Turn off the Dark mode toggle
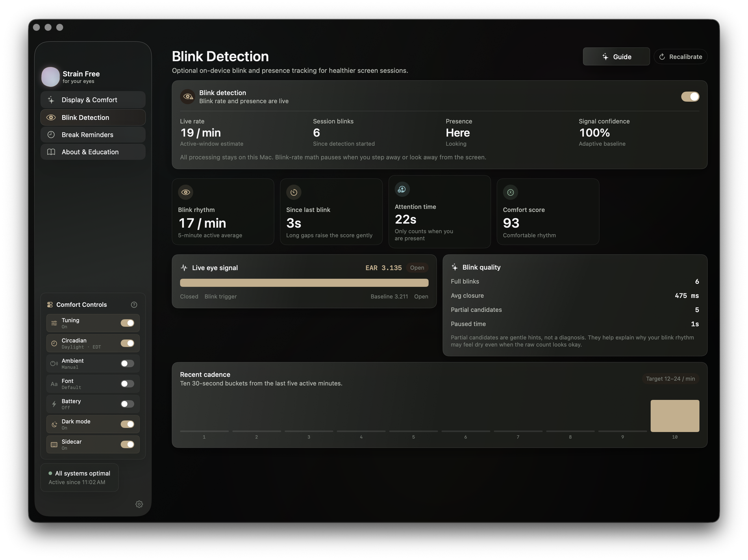The image size is (748, 560). coord(128,424)
